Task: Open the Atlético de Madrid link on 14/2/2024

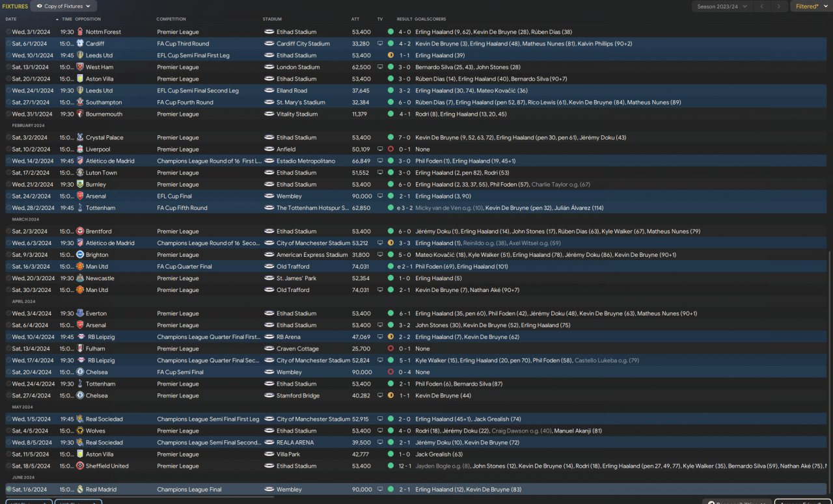Action: [110, 161]
